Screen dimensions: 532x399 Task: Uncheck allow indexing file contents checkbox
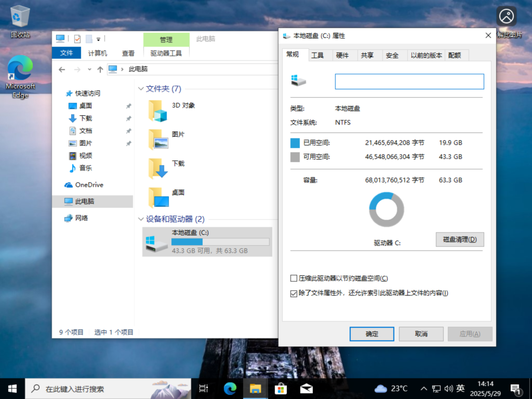tap(294, 293)
